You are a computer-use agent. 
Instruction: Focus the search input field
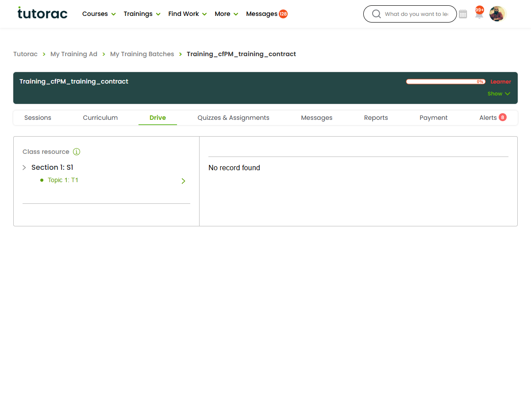tap(416, 14)
